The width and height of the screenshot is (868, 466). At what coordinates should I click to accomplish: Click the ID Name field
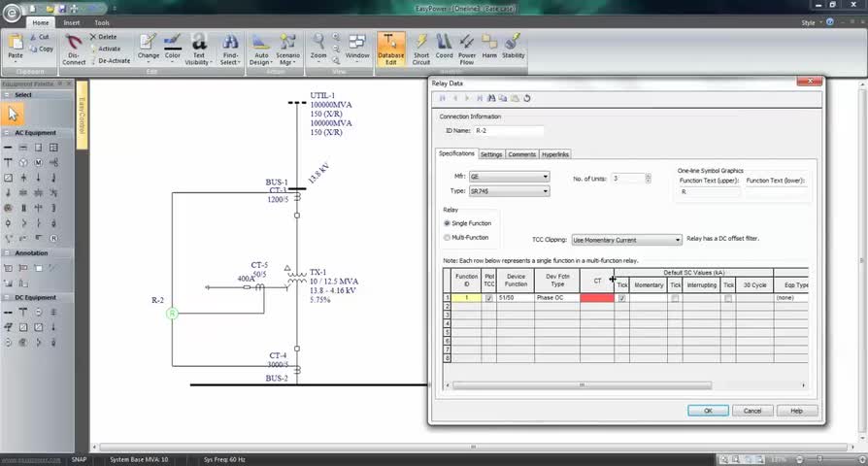[x=508, y=131]
